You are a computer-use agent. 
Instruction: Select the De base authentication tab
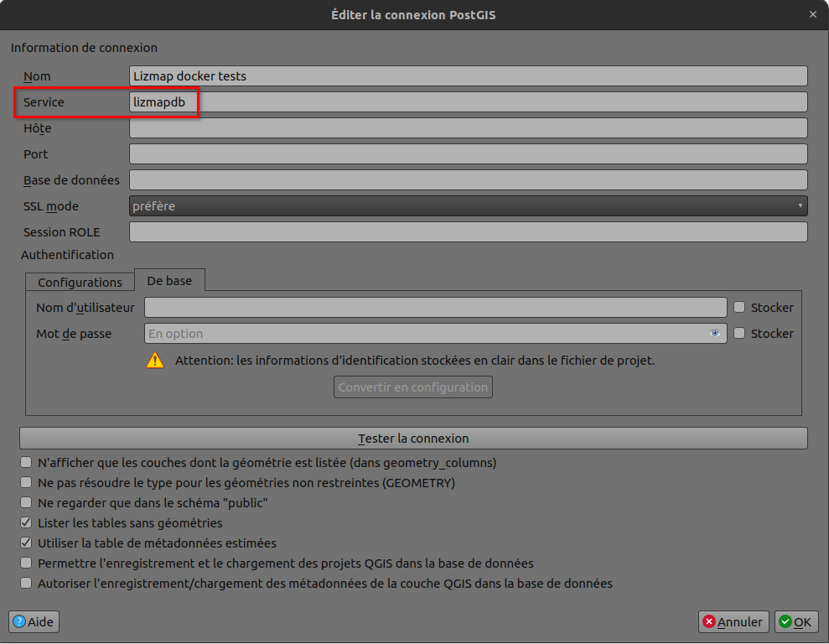click(x=169, y=281)
